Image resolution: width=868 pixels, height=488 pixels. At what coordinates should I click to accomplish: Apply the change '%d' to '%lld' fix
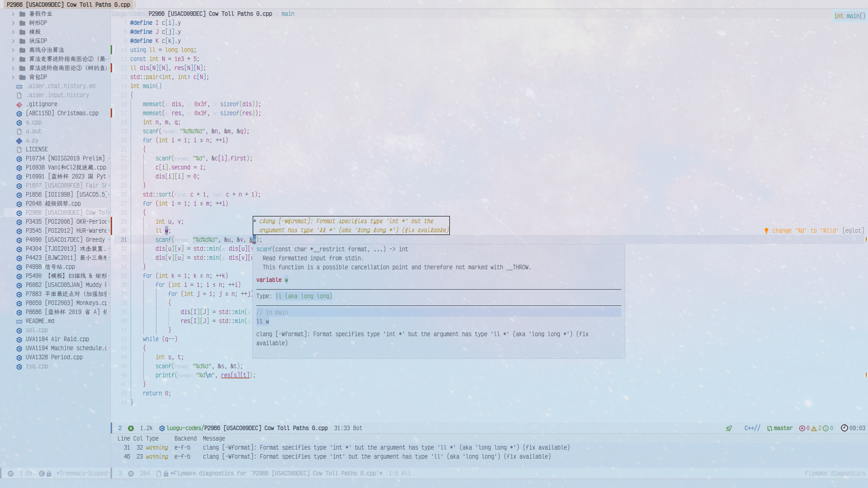pyautogui.click(x=805, y=231)
